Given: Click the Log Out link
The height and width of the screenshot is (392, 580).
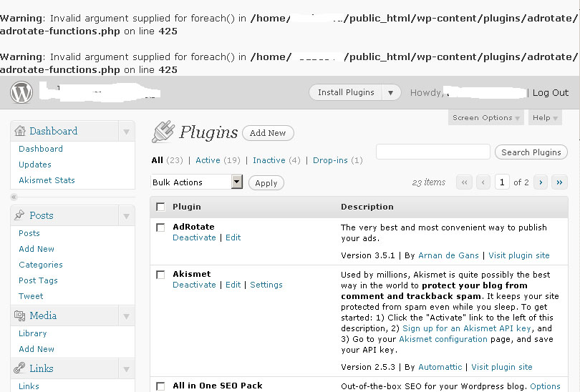Looking at the screenshot, I should [x=551, y=93].
